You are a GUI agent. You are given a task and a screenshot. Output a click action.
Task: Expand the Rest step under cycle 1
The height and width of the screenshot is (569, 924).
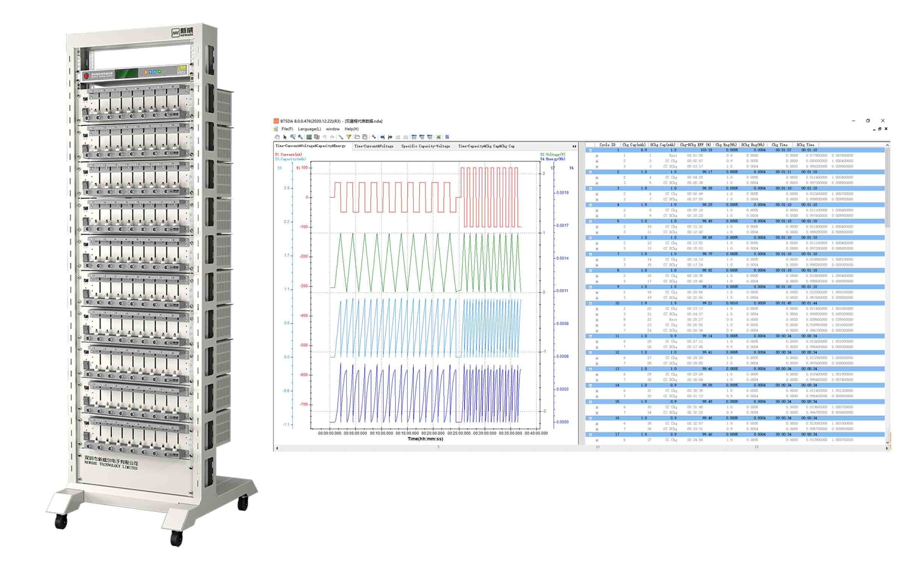pos(597,156)
